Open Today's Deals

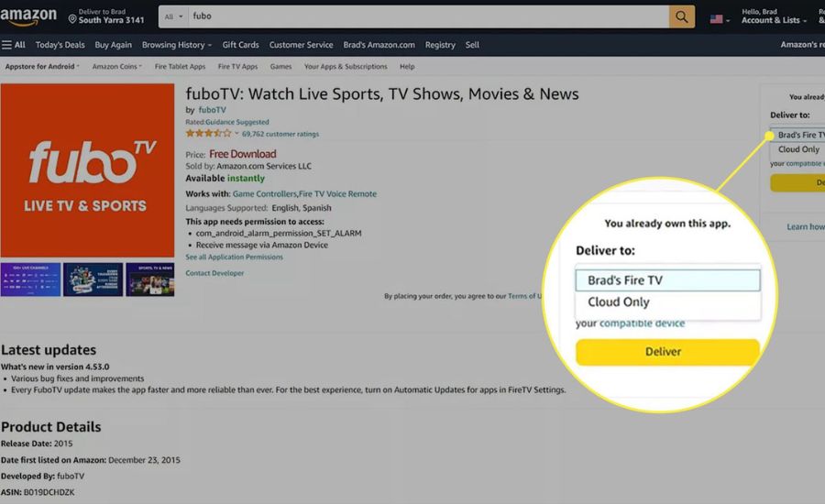click(60, 45)
